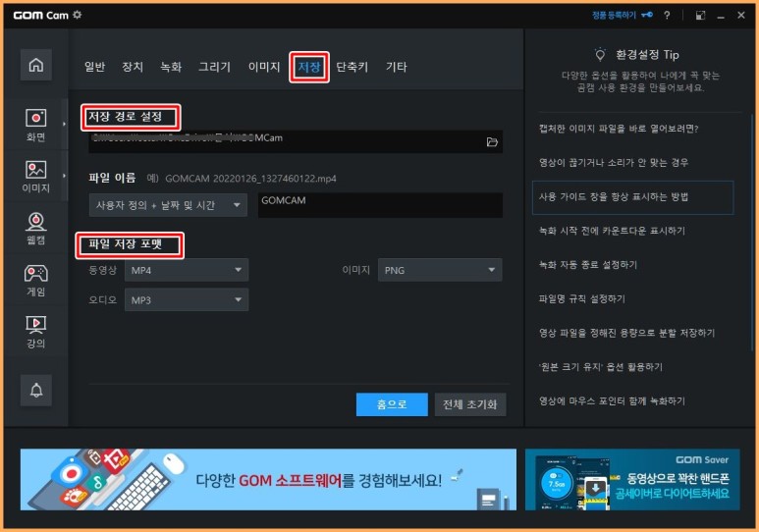Open tip 캡처한 이미지 파일을 바로 열어보려면?
Screen dimensions: 759x532
click(x=619, y=129)
